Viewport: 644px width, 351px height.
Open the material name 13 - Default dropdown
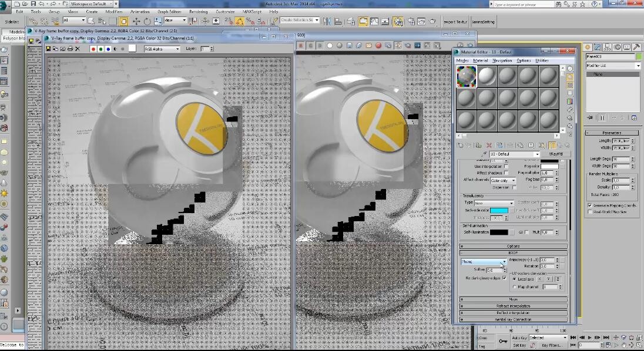tap(514, 154)
